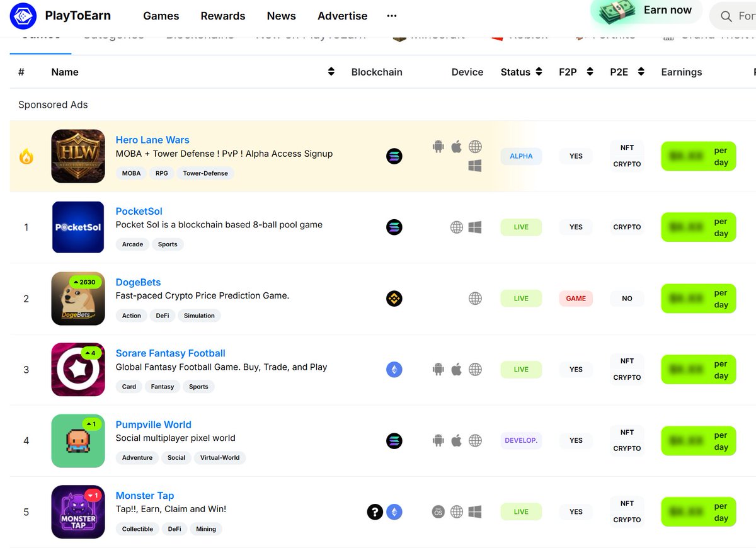This screenshot has height=553, width=756.
Task: Open the Games menu
Action: (x=161, y=16)
